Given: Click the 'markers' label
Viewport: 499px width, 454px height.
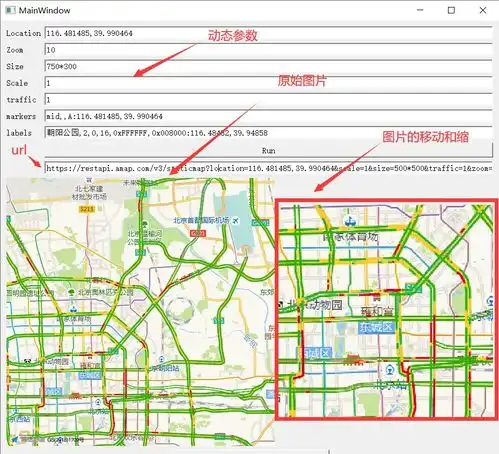Looking at the screenshot, I should [x=21, y=116].
